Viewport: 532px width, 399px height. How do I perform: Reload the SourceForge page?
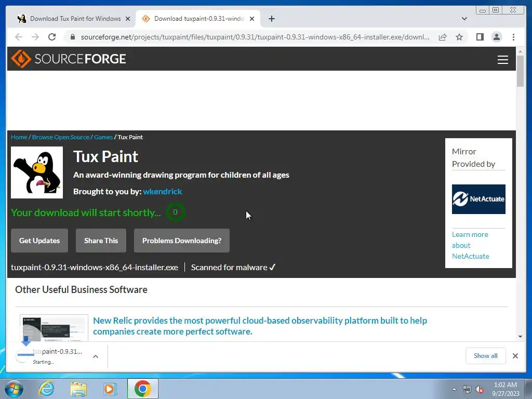click(52, 37)
